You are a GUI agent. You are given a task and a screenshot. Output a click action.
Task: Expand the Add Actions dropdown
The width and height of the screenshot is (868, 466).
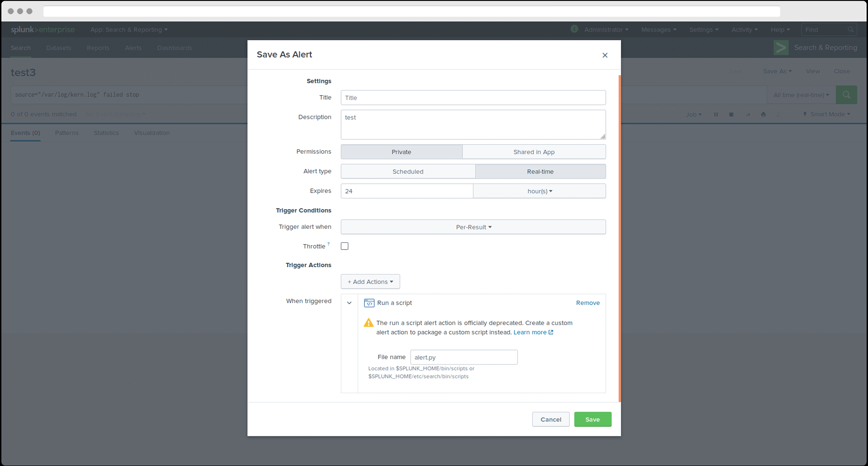coord(370,282)
